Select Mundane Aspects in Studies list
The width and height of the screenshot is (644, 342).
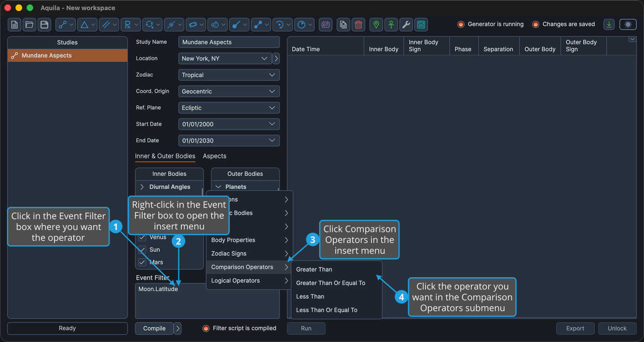tap(68, 56)
